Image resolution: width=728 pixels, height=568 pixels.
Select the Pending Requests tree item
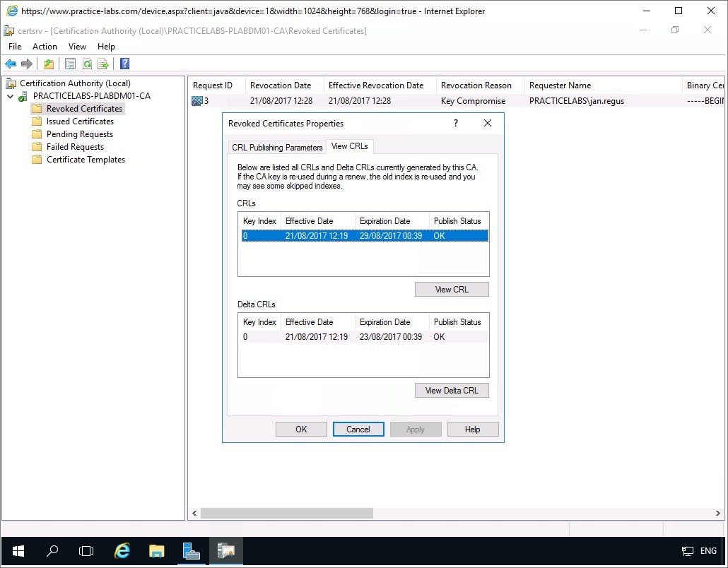[79, 134]
